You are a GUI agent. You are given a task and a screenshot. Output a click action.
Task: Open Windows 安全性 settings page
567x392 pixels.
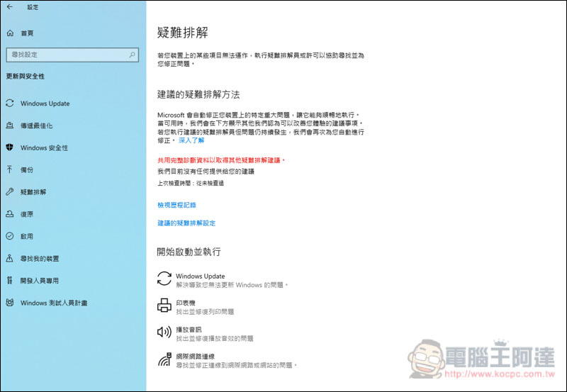(x=44, y=147)
